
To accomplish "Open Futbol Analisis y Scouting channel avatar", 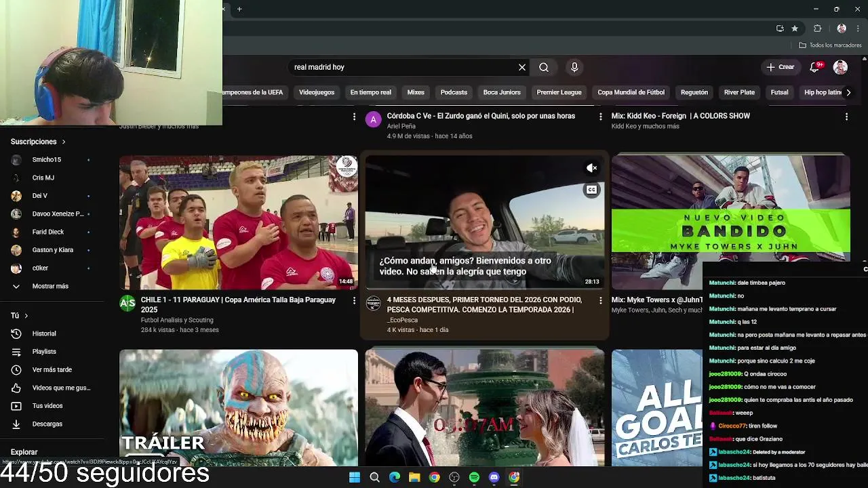I will [x=127, y=303].
